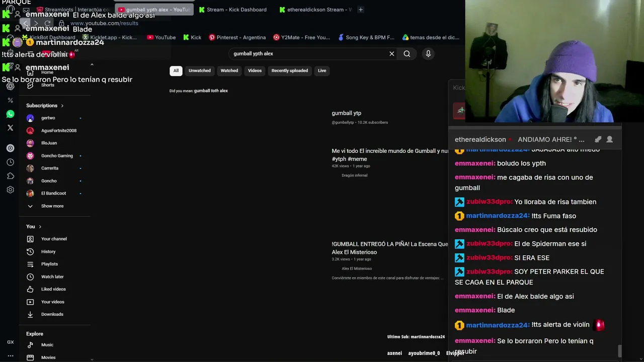Switch to etherealdickson Stream tab
The height and width of the screenshot is (362, 644).
pos(315,10)
